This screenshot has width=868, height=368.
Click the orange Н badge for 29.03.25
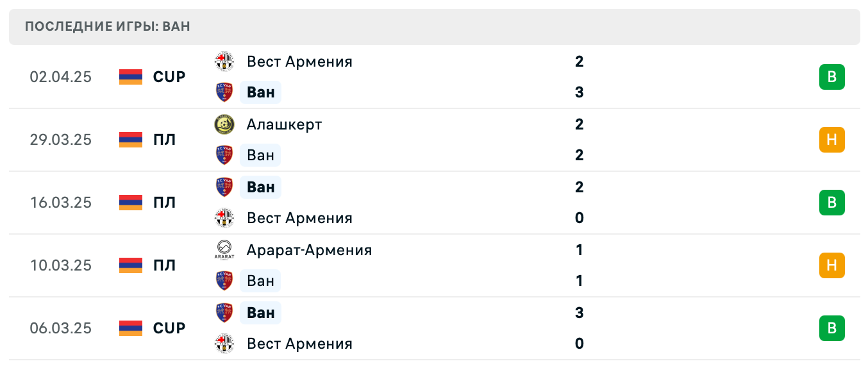[x=831, y=140]
